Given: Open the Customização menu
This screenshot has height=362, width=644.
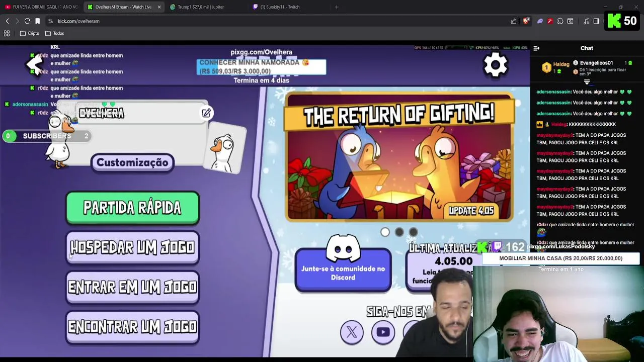Looking at the screenshot, I should (x=132, y=163).
